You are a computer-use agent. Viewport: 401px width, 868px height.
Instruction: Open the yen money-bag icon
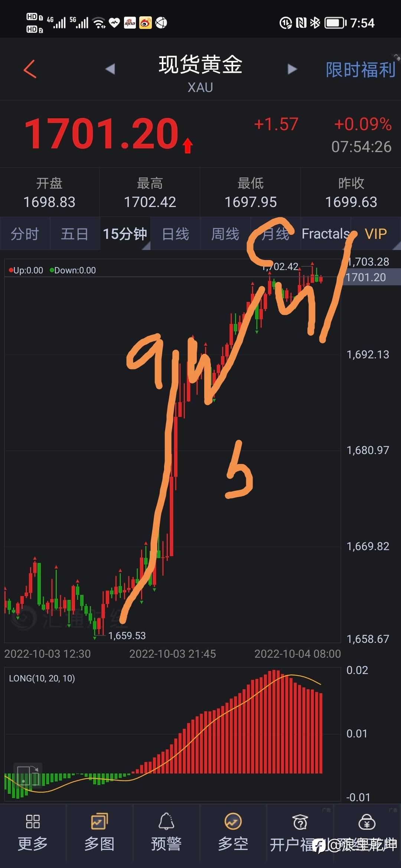pos(367,822)
